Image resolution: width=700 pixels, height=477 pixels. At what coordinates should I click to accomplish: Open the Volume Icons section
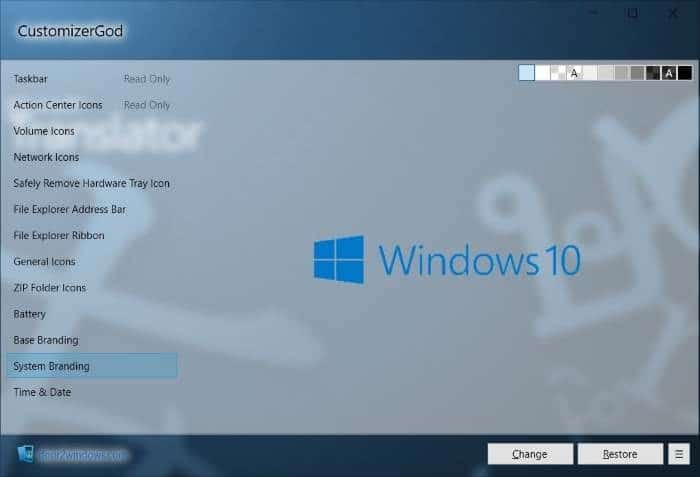coord(92,131)
